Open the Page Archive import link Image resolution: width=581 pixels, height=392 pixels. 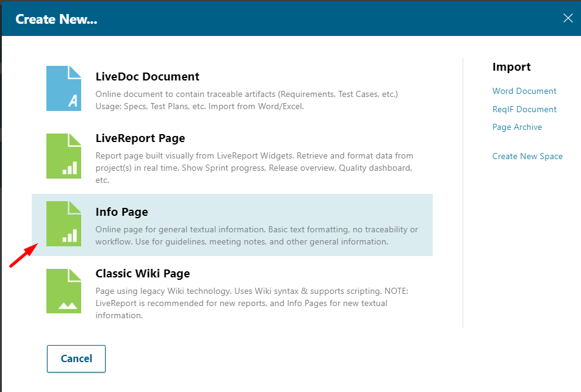point(518,127)
